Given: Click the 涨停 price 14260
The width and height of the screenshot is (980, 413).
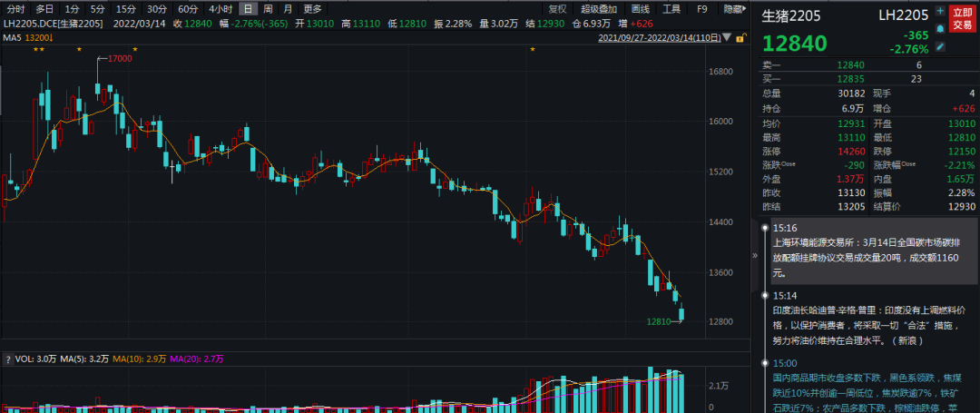Looking at the screenshot, I should pos(850,152).
